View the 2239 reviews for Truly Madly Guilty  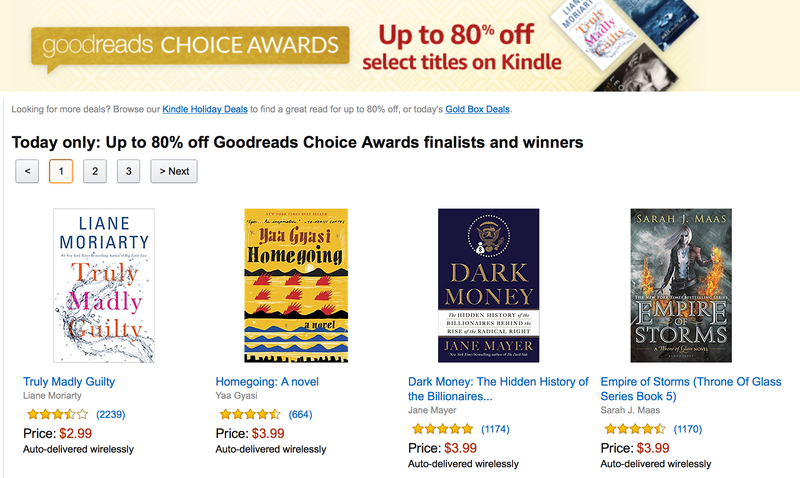coord(111,414)
